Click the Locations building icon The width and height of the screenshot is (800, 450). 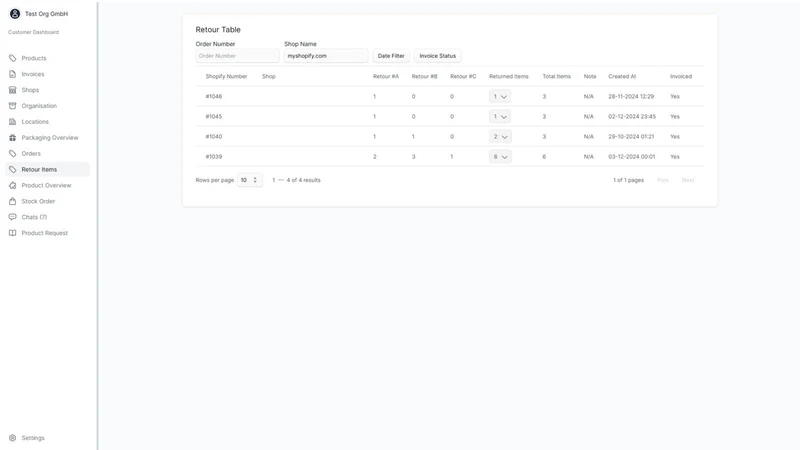click(x=13, y=121)
